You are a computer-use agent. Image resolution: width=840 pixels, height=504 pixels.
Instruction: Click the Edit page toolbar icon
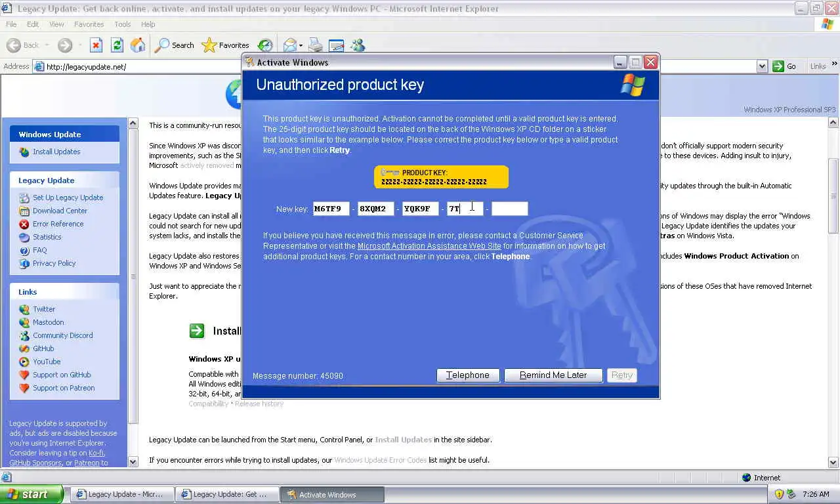click(337, 45)
